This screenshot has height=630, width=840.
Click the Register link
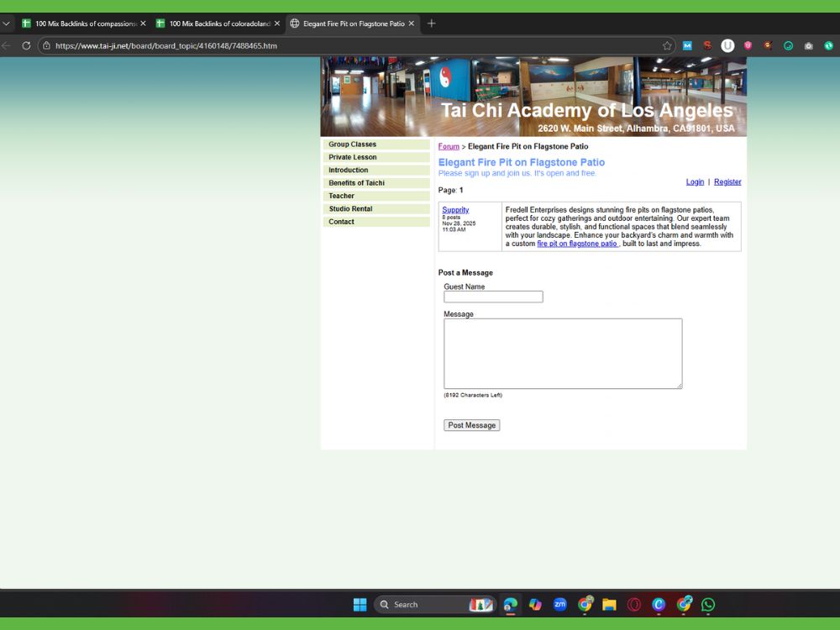(727, 181)
